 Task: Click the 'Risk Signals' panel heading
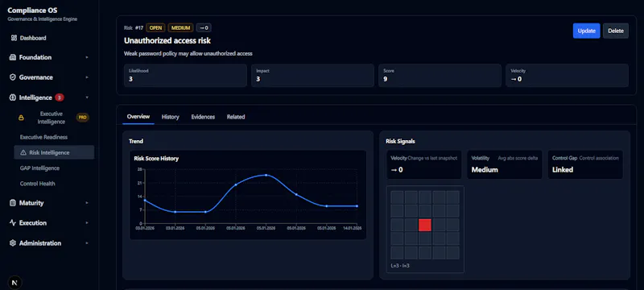coord(400,141)
